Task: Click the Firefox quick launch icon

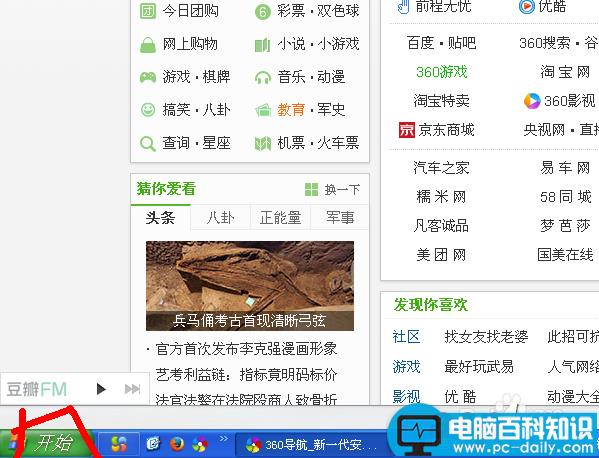Action: [x=176, y=444]
